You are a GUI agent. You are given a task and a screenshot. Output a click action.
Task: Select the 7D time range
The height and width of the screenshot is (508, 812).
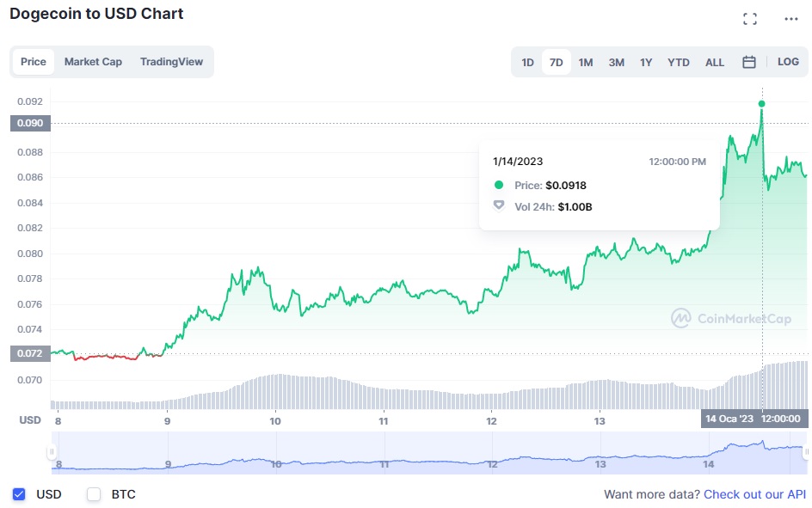tap(557, 63)
